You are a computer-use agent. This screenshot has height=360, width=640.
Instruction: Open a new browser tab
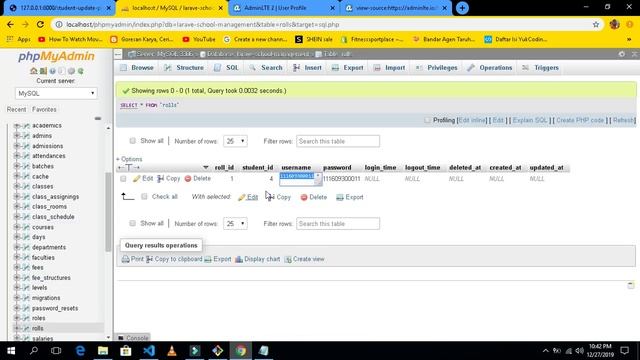[x=462, y=8]
